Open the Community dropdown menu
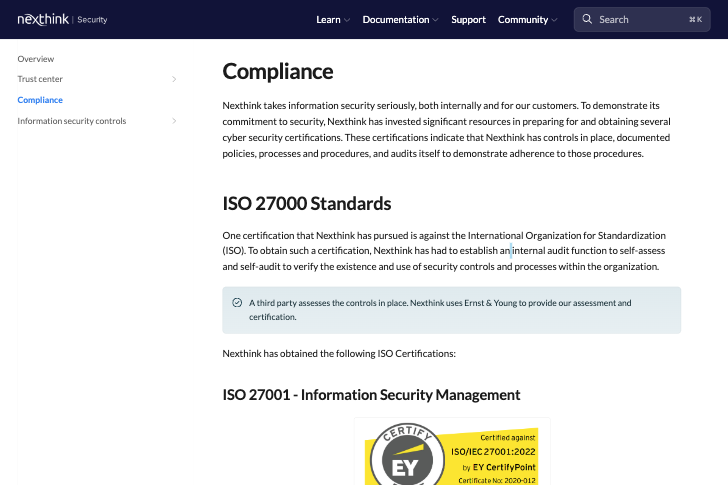This screenshot has height=485, width=728. [528, 19]
